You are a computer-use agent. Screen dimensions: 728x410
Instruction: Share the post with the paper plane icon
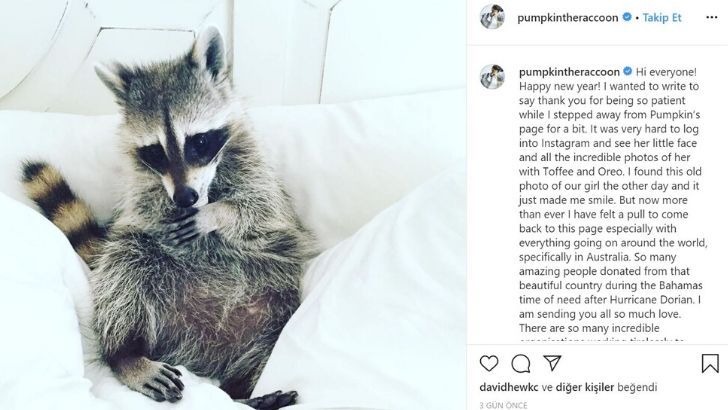click(552, 363)
